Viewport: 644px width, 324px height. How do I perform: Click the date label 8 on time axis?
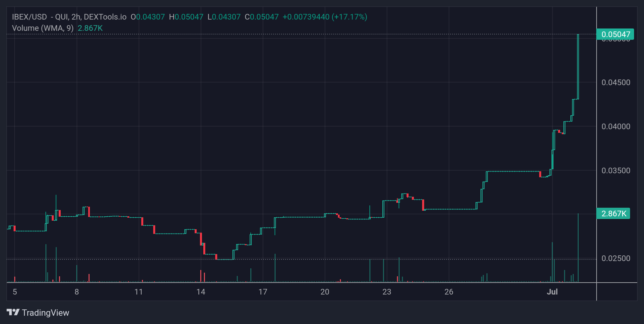pos(77,292)
